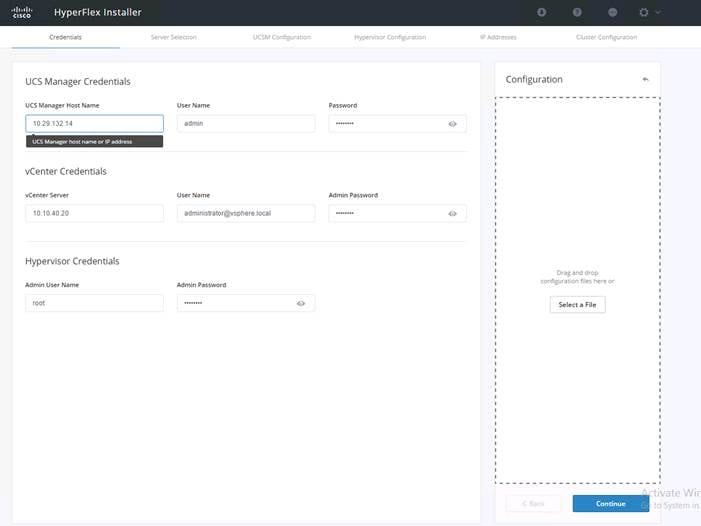Open the settings gear icon
This screenshot has height=526, width=701.
tap(644, 12)
